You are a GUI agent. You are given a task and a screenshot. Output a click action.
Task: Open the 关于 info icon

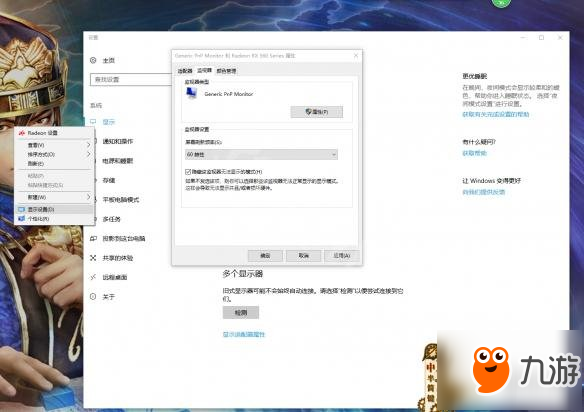point(93,297)
